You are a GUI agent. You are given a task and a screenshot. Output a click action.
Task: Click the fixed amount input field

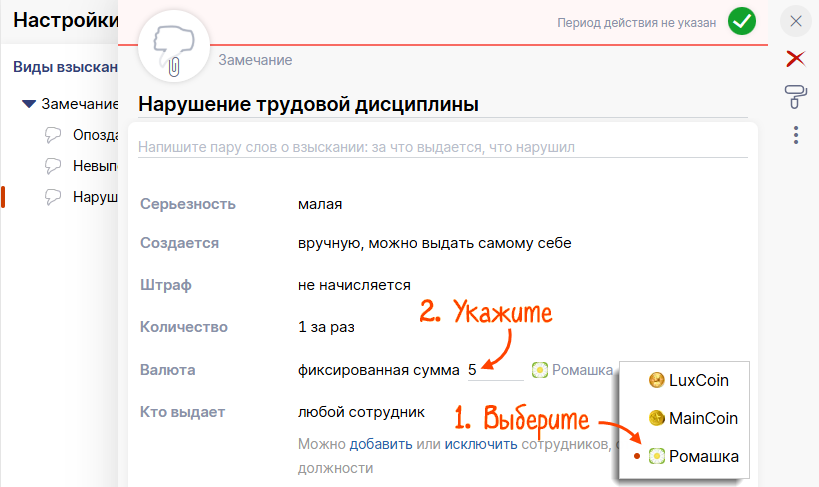click(x=494, y=370)
